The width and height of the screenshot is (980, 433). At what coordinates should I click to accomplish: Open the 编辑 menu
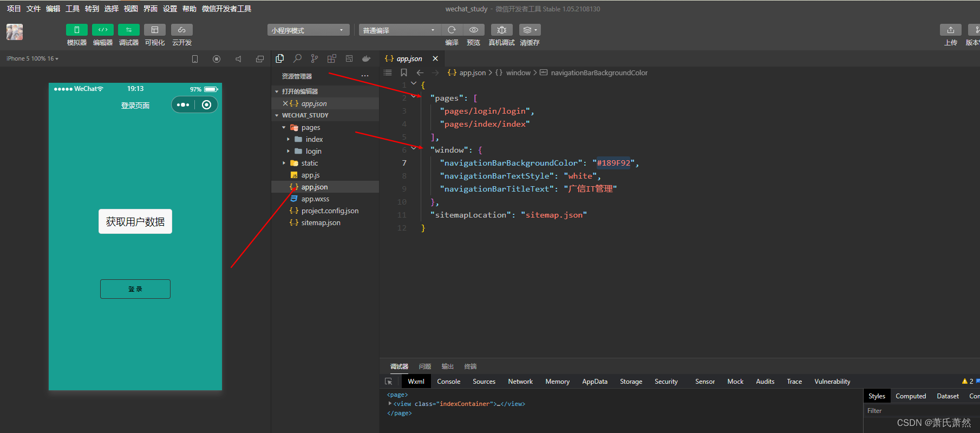point(53,9)
